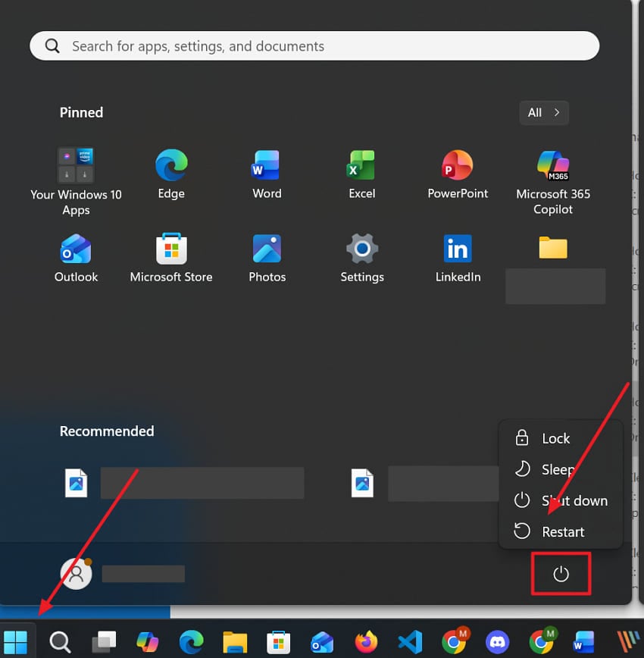Launch Firefox from the taskbar
Screen dimensions: 644x658
point(365,641)
